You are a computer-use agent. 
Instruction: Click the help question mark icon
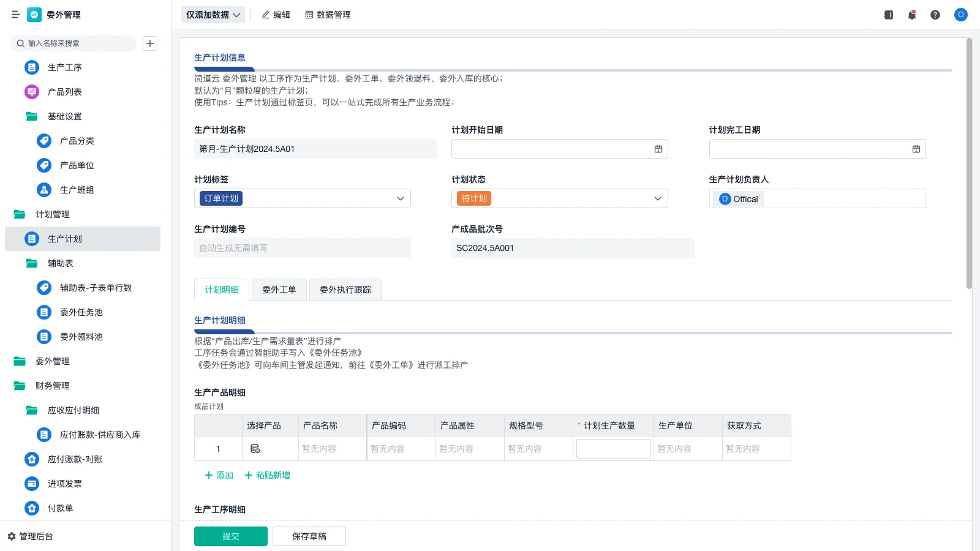(935, 15)
